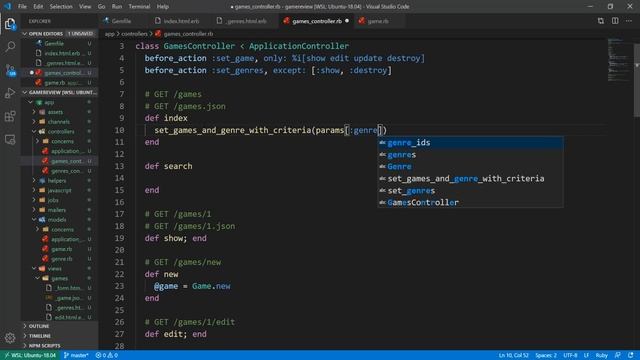Select the set_genres autocomplete suggestion
Image resolution: width=640 pixels, height=360 pixels.
470,191
